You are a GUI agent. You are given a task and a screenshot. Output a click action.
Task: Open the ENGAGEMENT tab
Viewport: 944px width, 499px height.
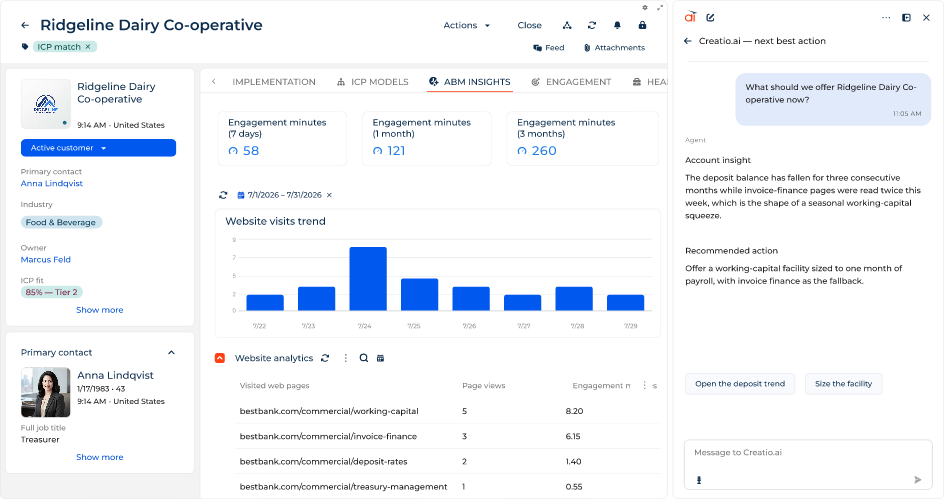pos(571,82)
